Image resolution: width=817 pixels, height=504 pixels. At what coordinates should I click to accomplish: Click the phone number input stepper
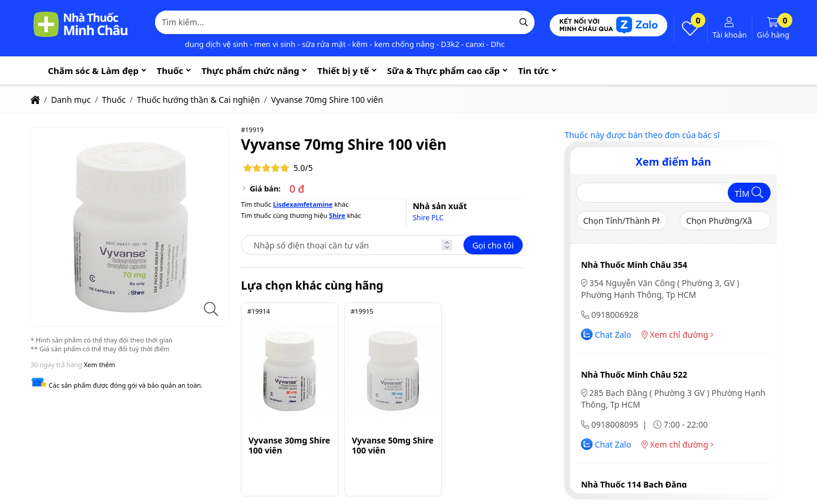point(447,245)
